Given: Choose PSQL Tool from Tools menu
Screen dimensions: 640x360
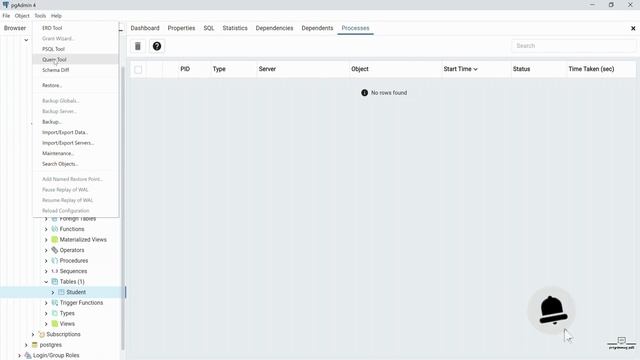Looking at the screenshot, I should click(x=76, y=49).
